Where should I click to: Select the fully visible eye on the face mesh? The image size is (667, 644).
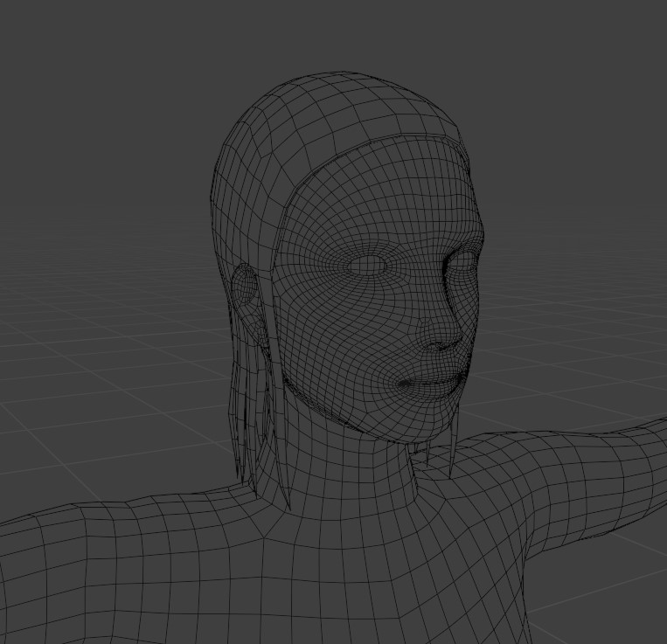(x=368, y=267)
